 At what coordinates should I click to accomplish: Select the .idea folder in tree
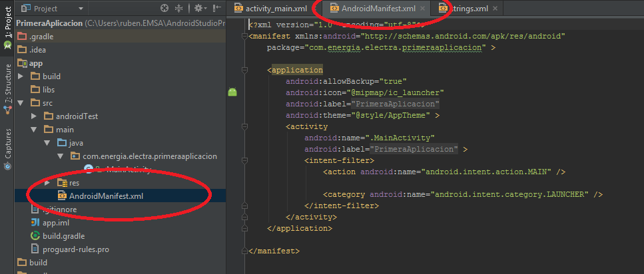point(37,50)
